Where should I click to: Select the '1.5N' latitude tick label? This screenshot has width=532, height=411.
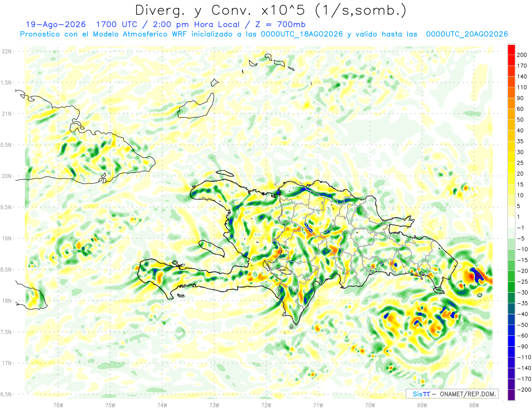click(7, 82)
